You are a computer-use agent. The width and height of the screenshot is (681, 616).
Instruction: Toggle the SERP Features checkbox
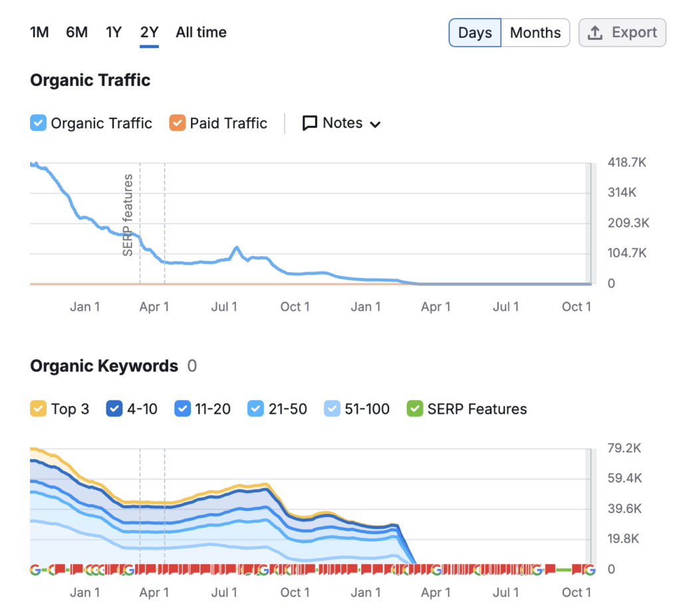click(415, 408)
